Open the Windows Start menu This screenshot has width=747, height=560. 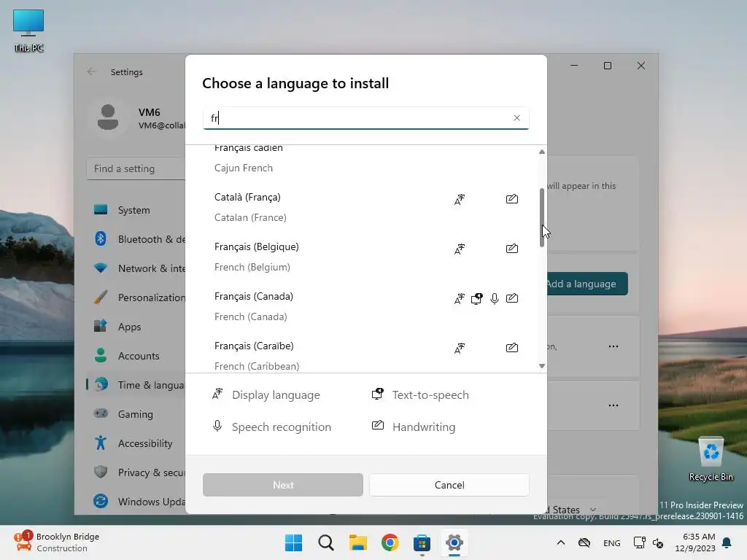tap(293, 542)
